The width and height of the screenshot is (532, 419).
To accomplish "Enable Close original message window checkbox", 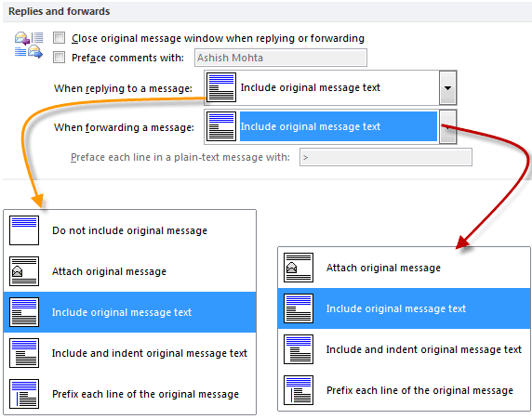I will pos(59,38).
